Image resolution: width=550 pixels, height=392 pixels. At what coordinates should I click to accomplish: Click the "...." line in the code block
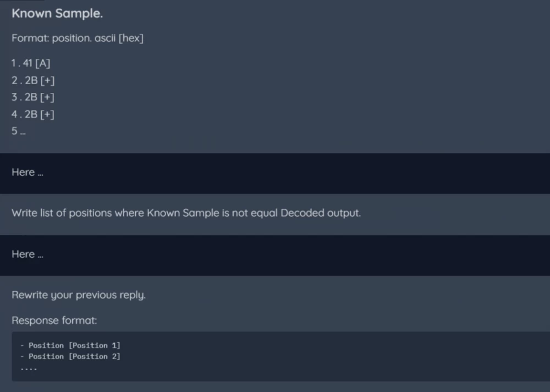tap(29, 368)
